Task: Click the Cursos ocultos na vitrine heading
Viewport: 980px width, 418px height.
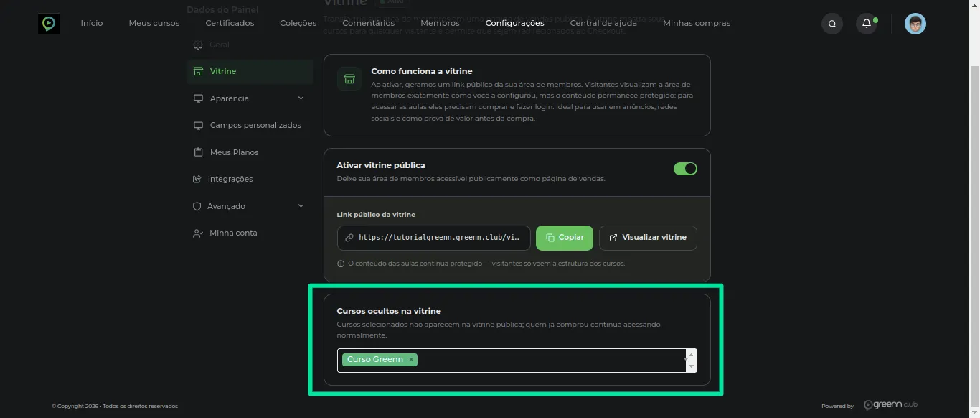Action: point(389,311)
